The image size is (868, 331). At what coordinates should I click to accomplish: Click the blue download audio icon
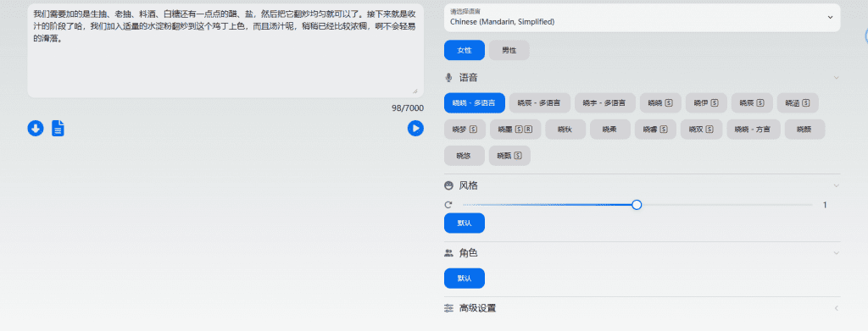click(36, 129)
